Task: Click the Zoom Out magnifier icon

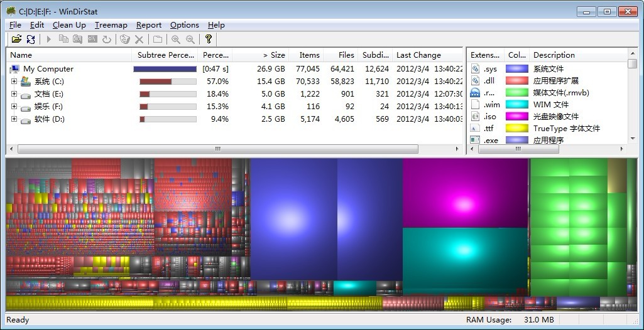Action: [190, 40]
